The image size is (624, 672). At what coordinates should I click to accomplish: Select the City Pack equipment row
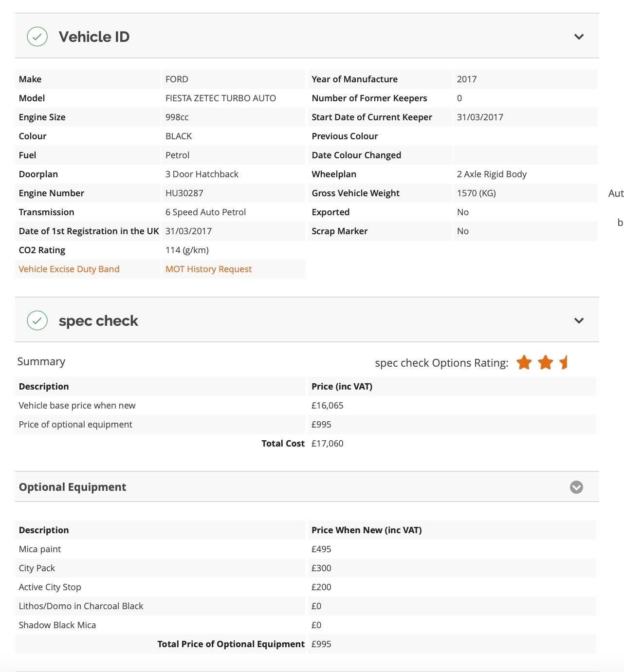coord(306,568)
